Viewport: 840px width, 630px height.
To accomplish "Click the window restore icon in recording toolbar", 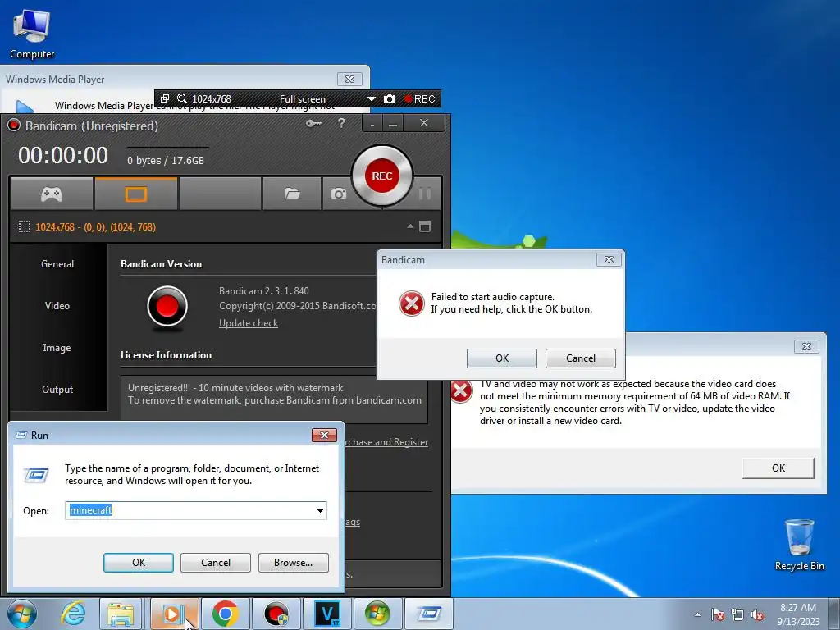I will click(x=165, y=98).
